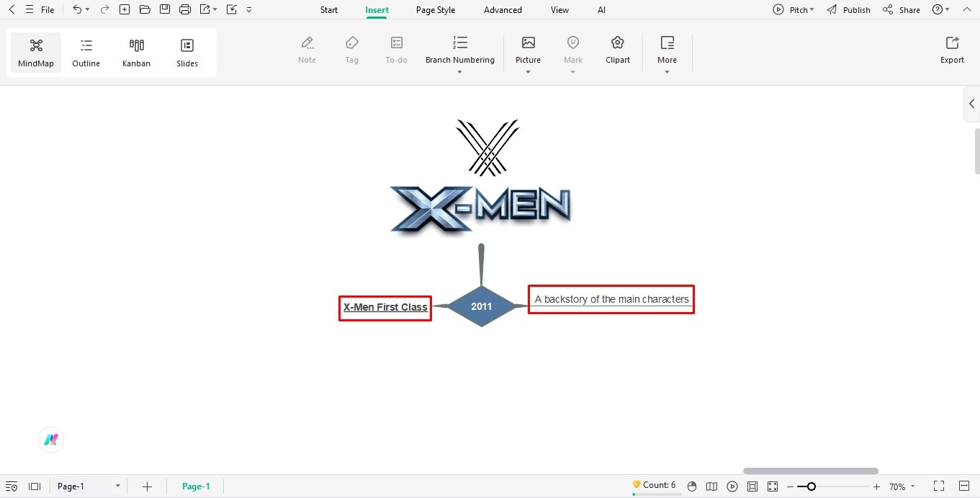The width and height of the screenshot is (980, 498).
Task: Select the green Page-1 sheet tab
Action: coord(196,486)
